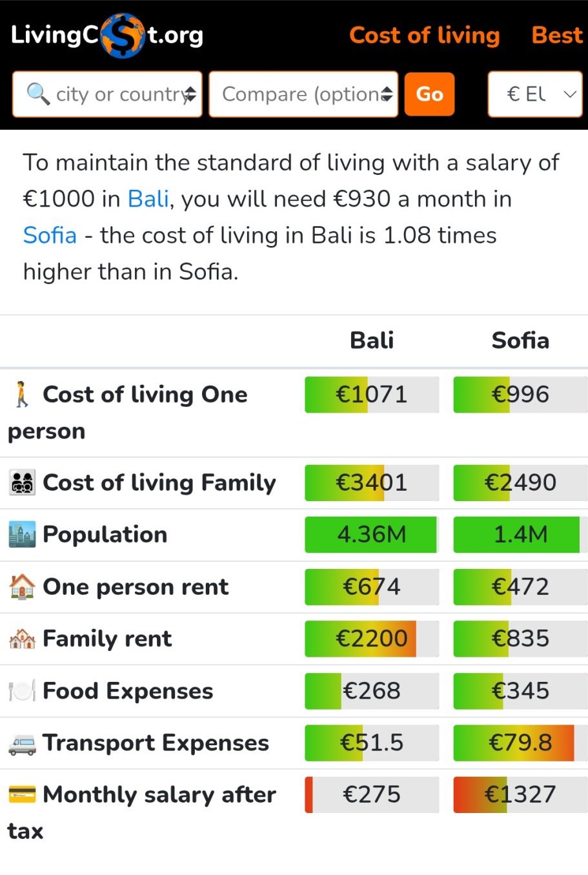The height and width of the screenshot is (875, 588).
Task: Open the Compare (optional) dropdown
Action: click(303, 94)
